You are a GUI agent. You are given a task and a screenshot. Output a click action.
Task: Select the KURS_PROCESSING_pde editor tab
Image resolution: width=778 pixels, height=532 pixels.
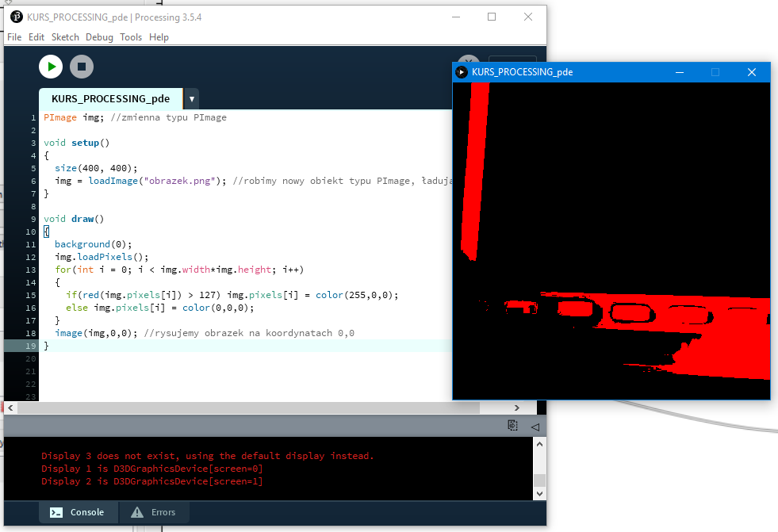point(111,98)
